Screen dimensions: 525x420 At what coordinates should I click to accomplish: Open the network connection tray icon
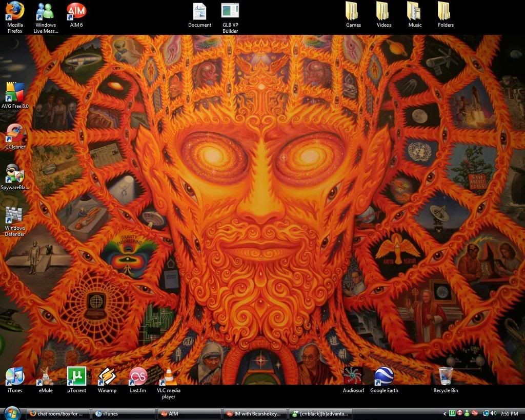(486, 414)
